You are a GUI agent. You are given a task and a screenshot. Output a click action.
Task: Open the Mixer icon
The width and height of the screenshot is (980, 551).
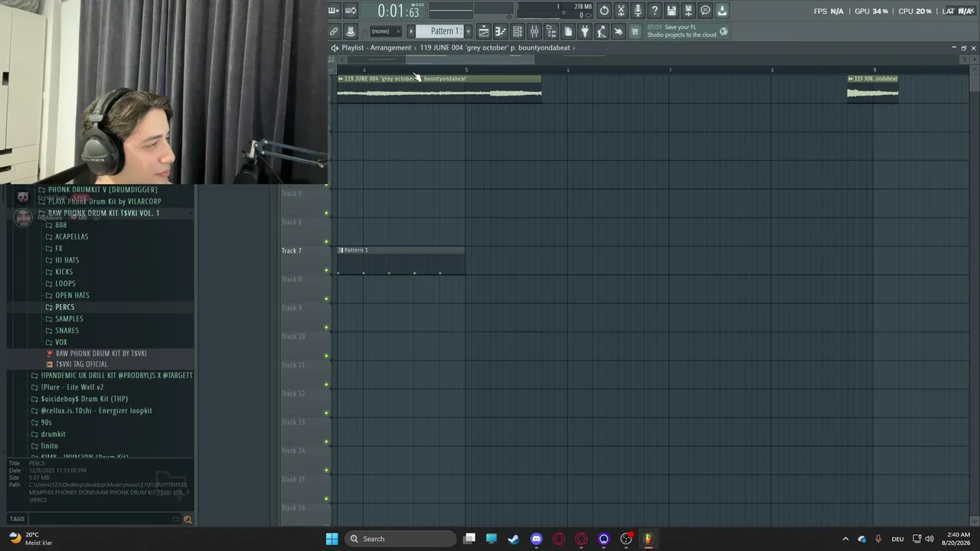coord(534,31)
